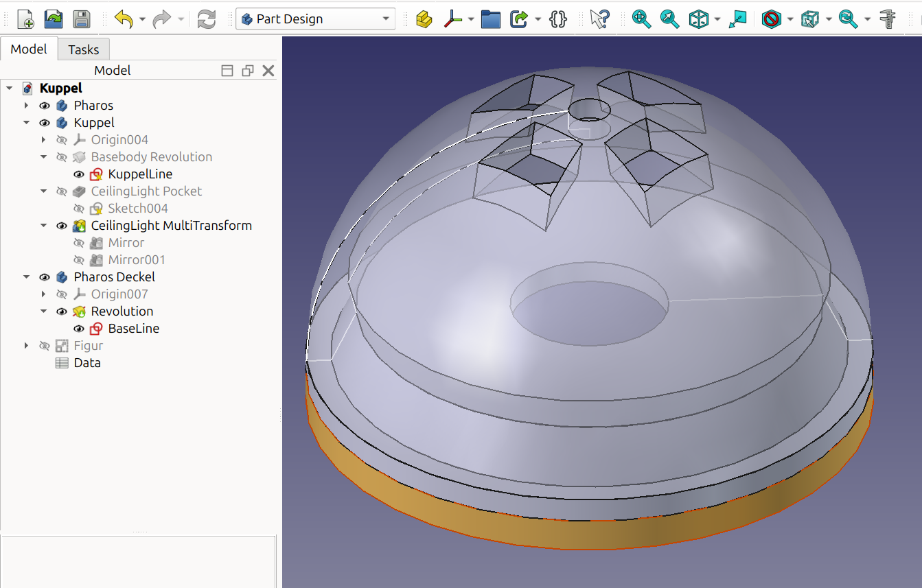Expand the Origin004 tree node
The height and width of the screenshot is (588, 922).
pyautogui.click(x=43, y=140)
